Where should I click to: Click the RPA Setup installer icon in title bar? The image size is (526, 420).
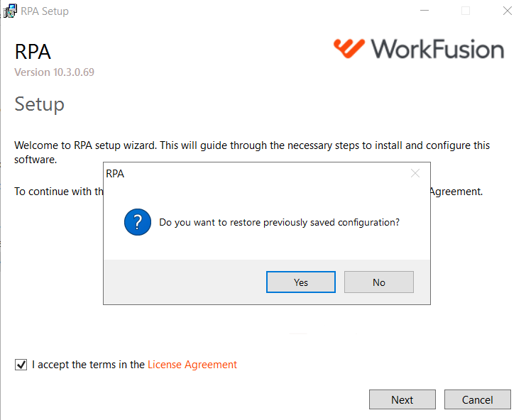(x=10, y=11)
